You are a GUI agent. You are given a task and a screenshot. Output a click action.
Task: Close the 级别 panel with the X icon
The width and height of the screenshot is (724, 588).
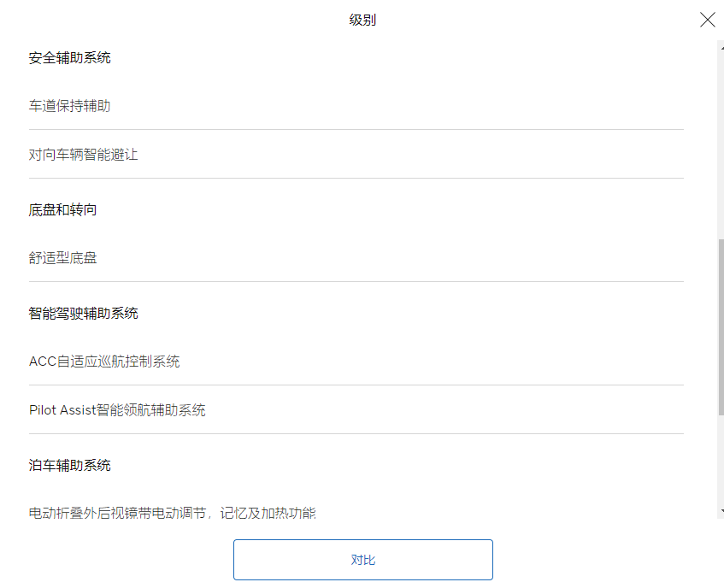point(707,20)
